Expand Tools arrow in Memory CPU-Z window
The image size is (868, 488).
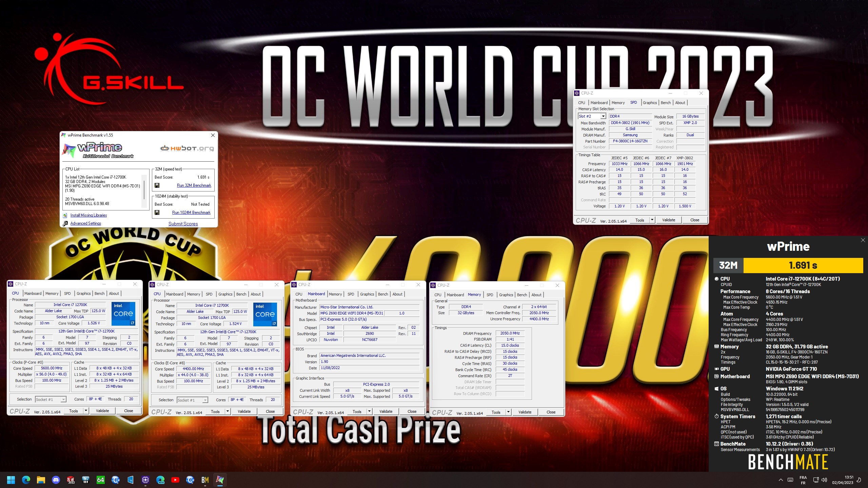point(508,412)
